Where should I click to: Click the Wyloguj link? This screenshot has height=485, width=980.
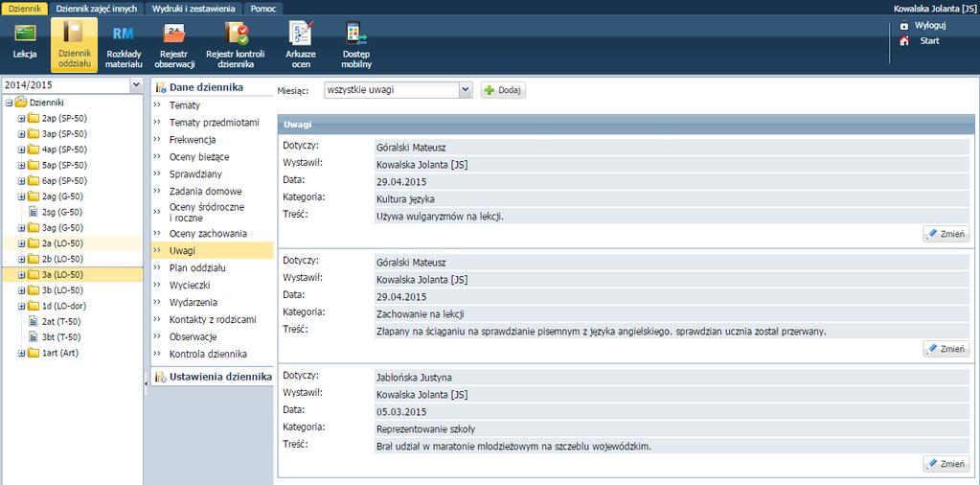pyautogui.click(x=930, y=26)
